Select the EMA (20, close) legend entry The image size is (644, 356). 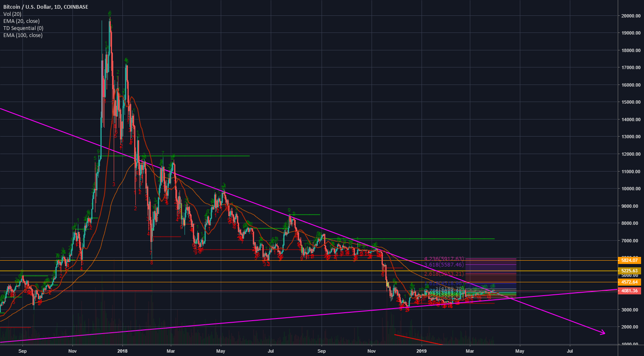point(21,21)
